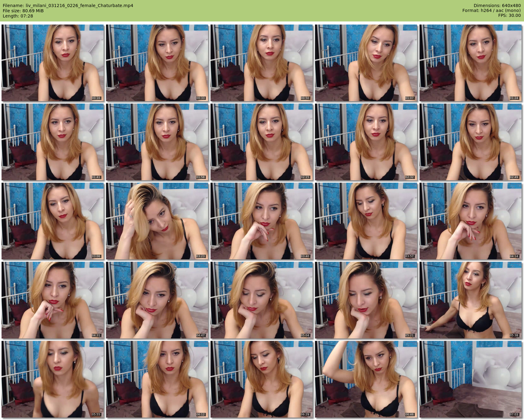
Task: Select the 06:46 thumbnail
Action: click(366, 379)
